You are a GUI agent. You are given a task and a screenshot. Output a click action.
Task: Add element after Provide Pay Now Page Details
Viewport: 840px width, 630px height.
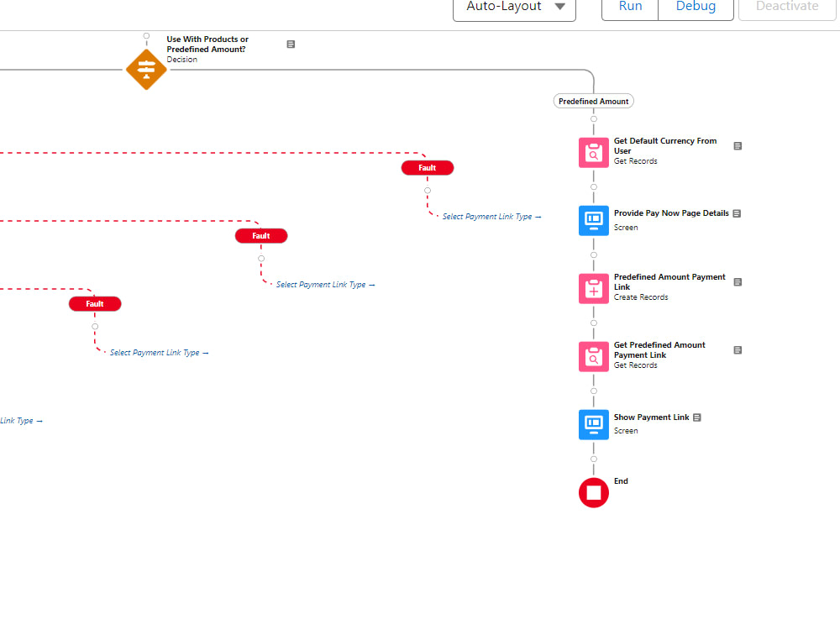coord(594,255)
